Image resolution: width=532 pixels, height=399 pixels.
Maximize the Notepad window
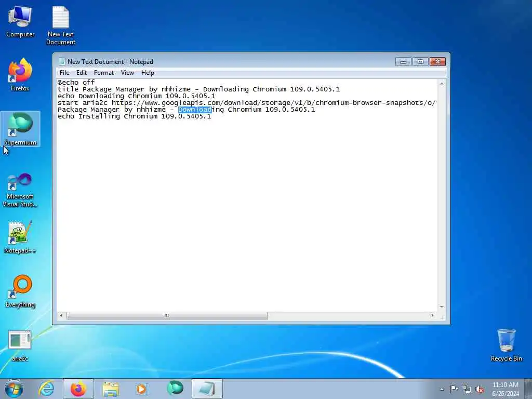click(420, 62)
